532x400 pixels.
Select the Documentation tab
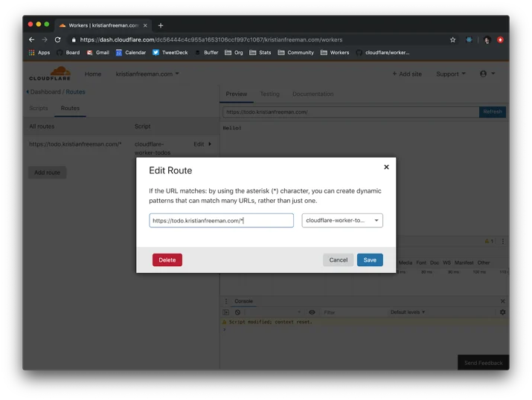313,94
